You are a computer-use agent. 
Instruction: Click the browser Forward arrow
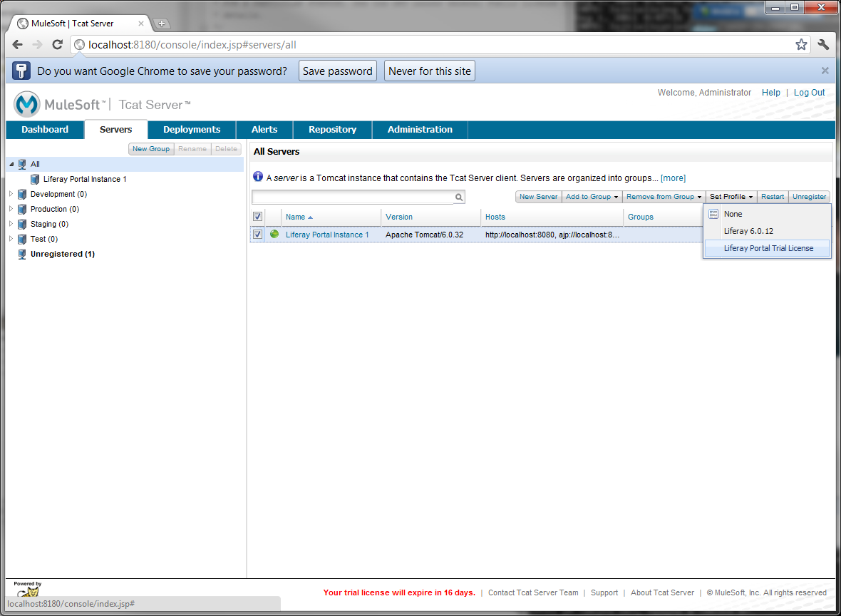tap(37, 45)
